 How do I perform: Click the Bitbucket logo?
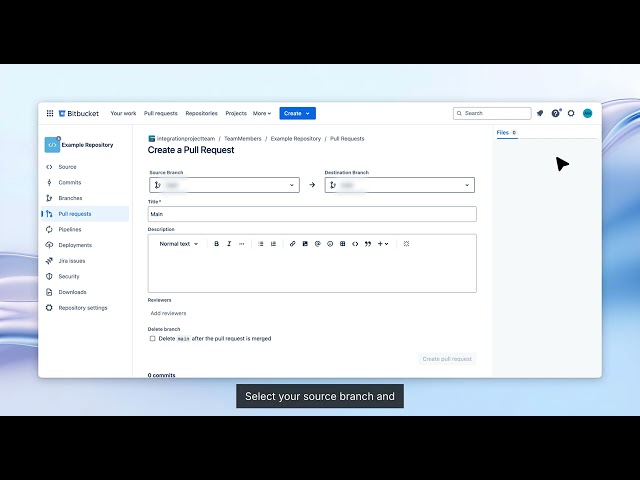coord(79,113)
